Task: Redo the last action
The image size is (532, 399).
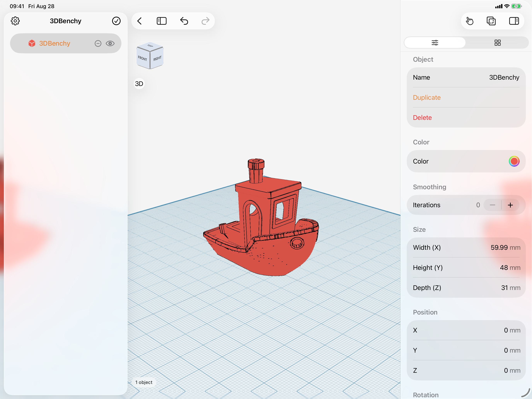Action: click(205, 21)
